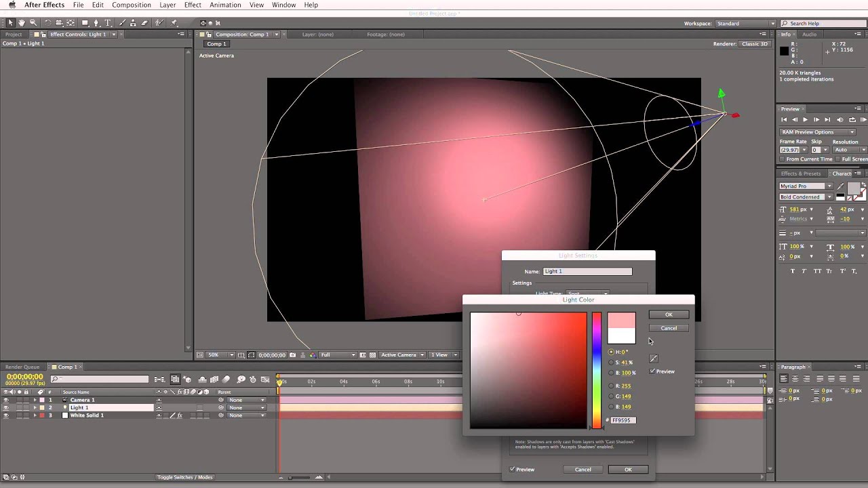Select the Zoom magnifier tool
The image size is (868, 488).
point(33,23)
